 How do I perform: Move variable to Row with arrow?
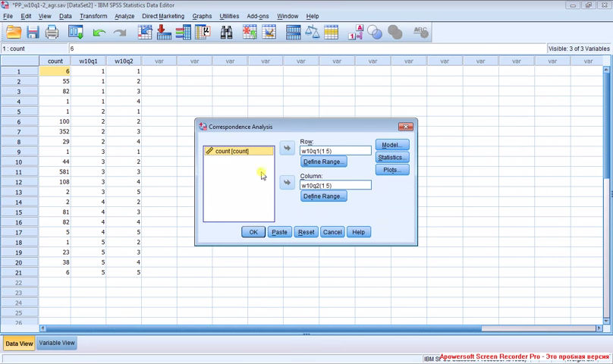tap(287, 148)
